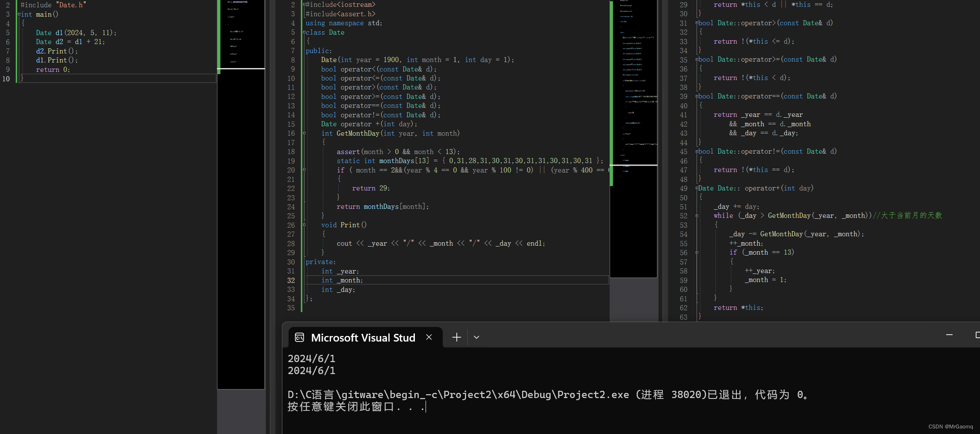Viewport: 980px width, 434px height.
Task: Click 'using namespace std;' line
Action: pyautogui.click(x=344, y=23)
